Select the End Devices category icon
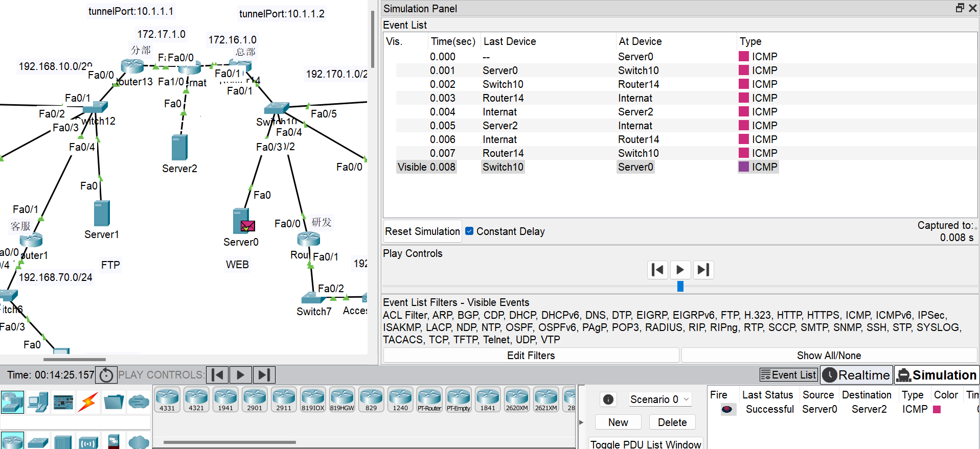The image size is (980, 449). [38, 402]
